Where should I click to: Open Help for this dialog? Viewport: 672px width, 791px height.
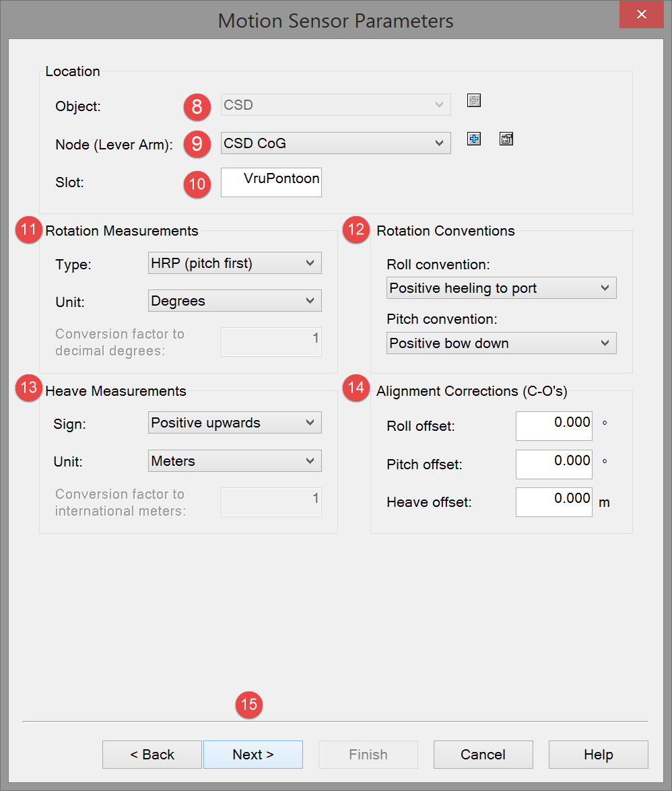pyautogui.click(x=598, y=755)
